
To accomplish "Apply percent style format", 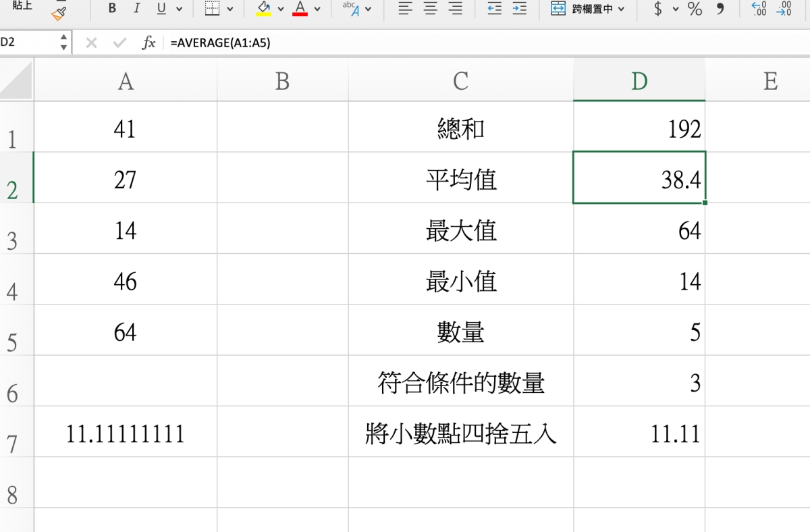I will (695, 9).
